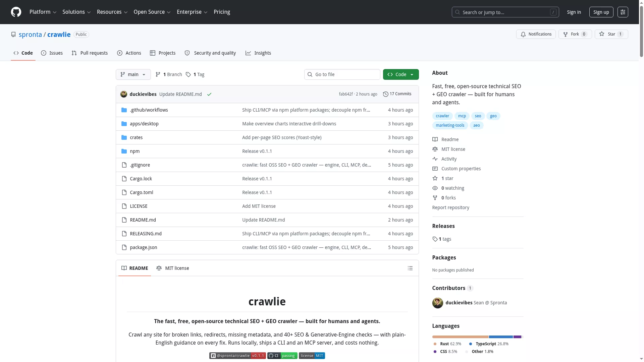The width and height of the screenshot is (644, 362).
Task: Open the spronta owner link
Action: pos(30,35)
